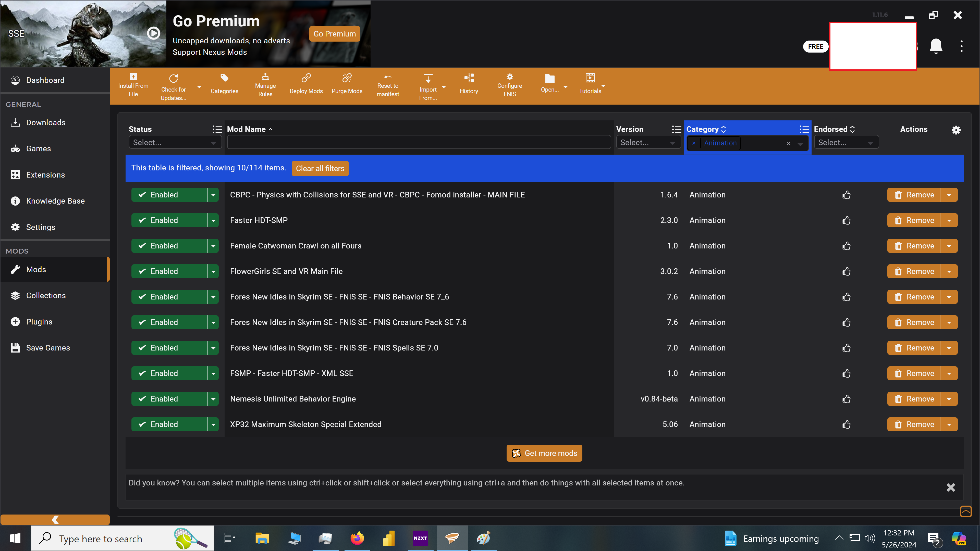The image size is (980, 551).
Task: Click the Deploy Mods toolbar icon
Action: (x=306, y=78)
